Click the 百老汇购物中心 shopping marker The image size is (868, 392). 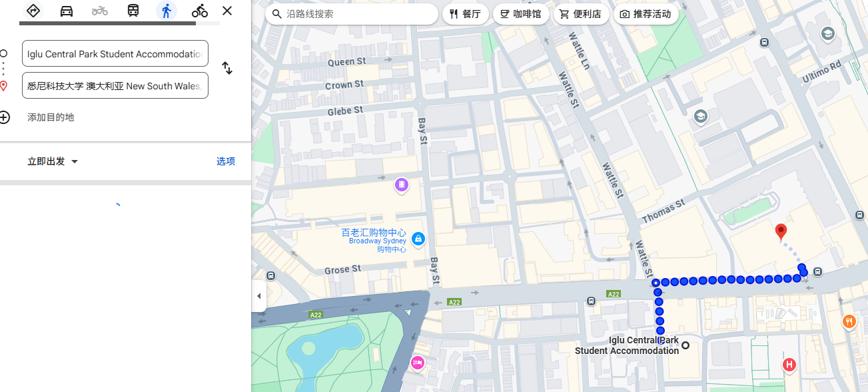[x=418, y=239]
